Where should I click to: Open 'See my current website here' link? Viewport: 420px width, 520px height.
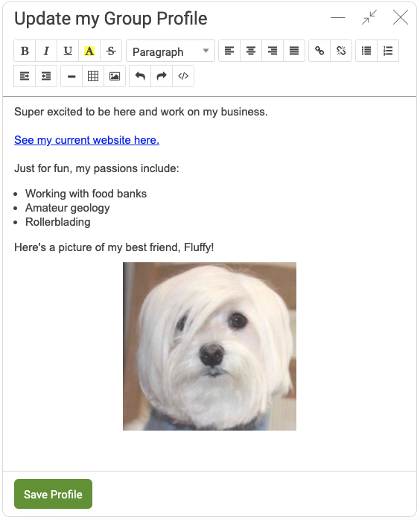click(86, 140)
